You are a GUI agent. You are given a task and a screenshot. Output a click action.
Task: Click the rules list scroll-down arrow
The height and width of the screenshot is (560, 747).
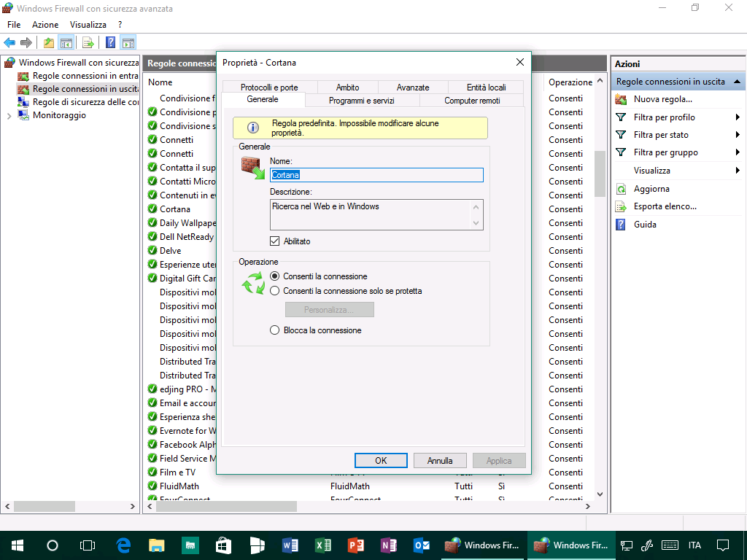pyautogui.click(x=600, y=494)
